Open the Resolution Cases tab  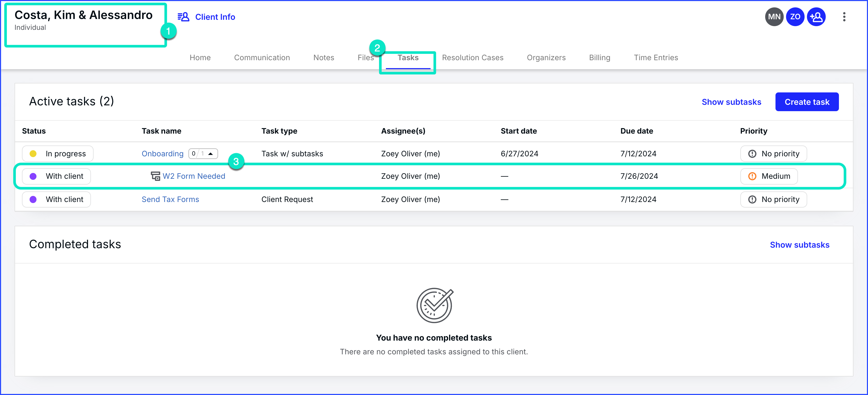[x=472, y=57]
